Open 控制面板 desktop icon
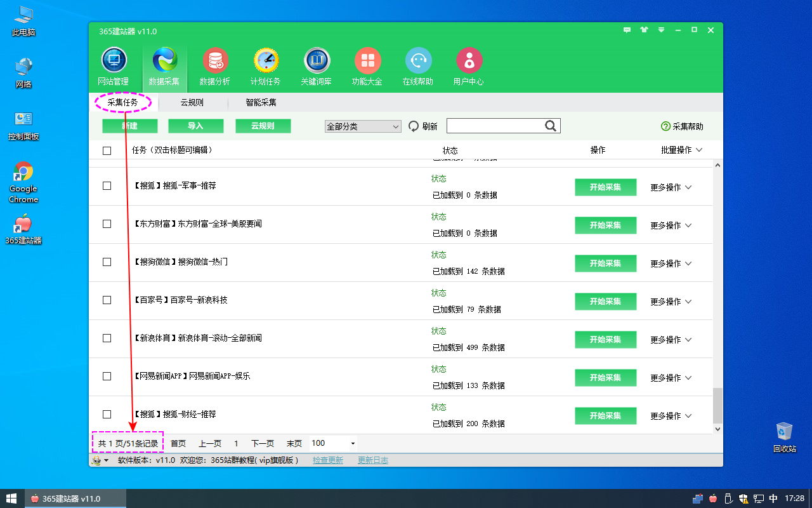 pyautogui.click(x=23, y=125)
